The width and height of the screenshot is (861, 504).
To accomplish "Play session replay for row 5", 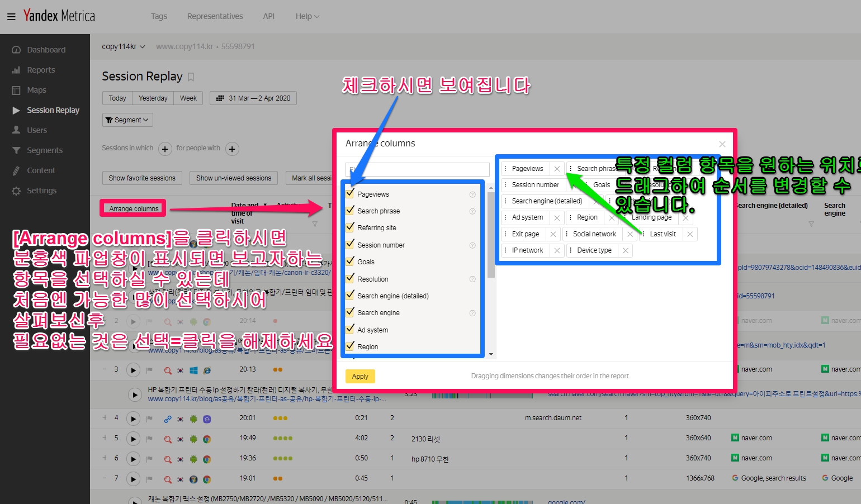I will [133, 439].
